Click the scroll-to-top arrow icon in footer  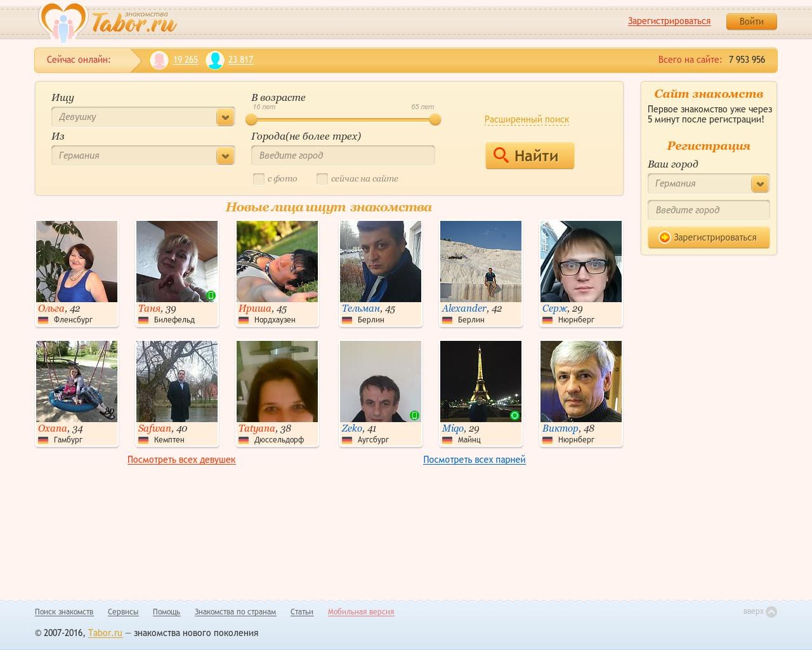pos(771,612)
